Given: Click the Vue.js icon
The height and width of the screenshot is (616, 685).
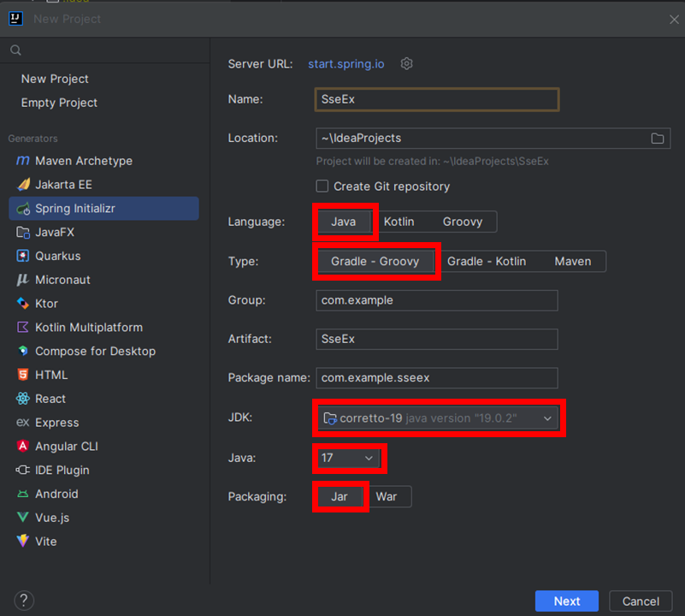Looking at the screenshot, I should (23, 518).
